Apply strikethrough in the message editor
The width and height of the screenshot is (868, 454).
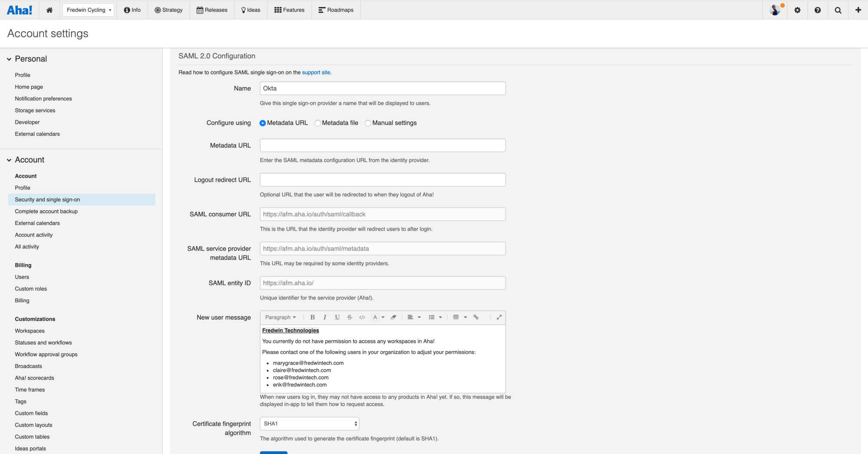(x=350, y=317)
